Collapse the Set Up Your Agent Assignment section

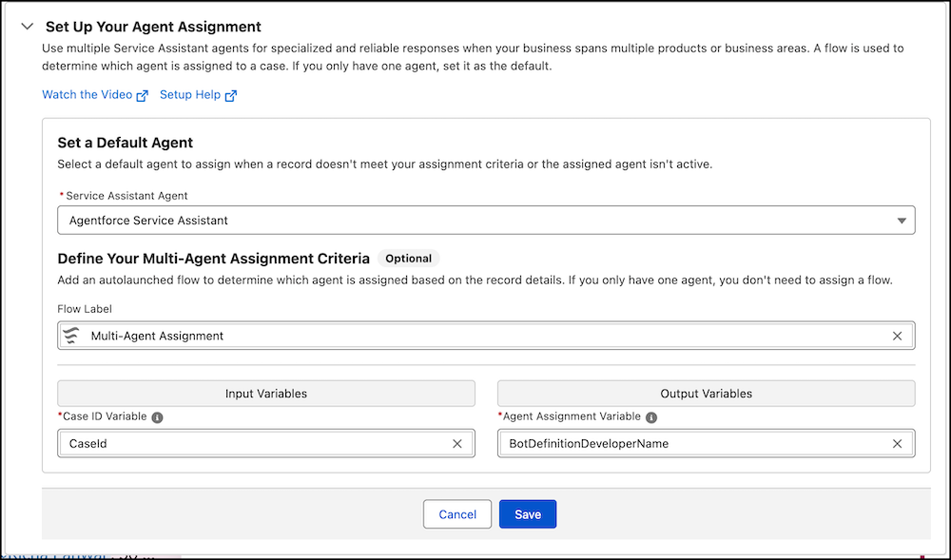pos(27,27)
